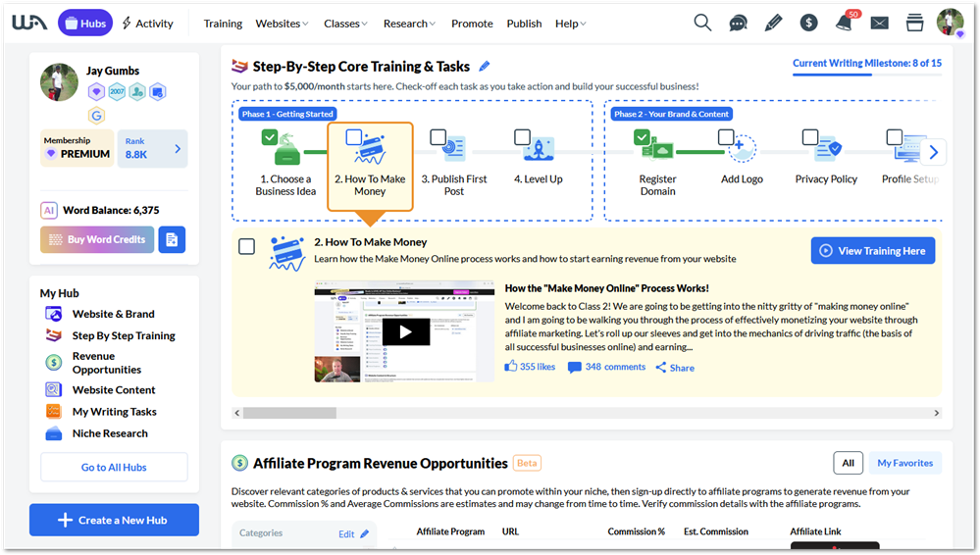Screen dimensions: 980x555
Task: Click the thumbs-up 355 likes icon
Action: click(x=511, y=367)
